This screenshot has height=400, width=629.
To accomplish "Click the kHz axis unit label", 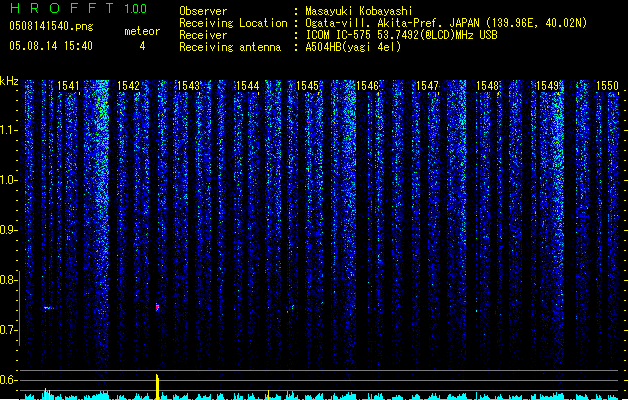I will pos(9,81).
